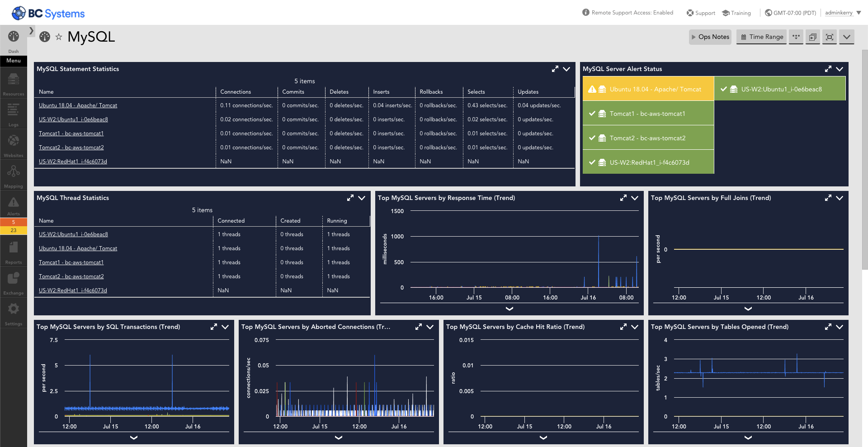The image size is (868, 447).
Task: Expand legend below Aborted Connections chart
Action: pyautogui.click(x=339, y=437)
